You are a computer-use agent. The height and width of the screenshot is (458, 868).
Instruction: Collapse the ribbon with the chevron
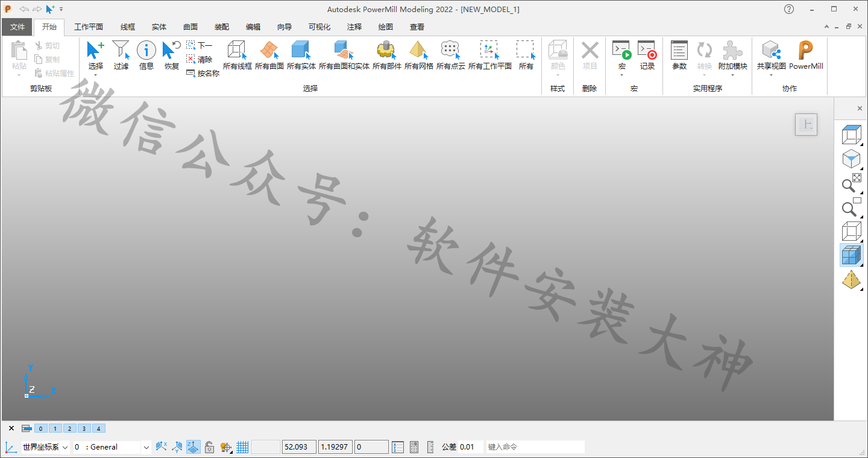click(x=827, y=27)
